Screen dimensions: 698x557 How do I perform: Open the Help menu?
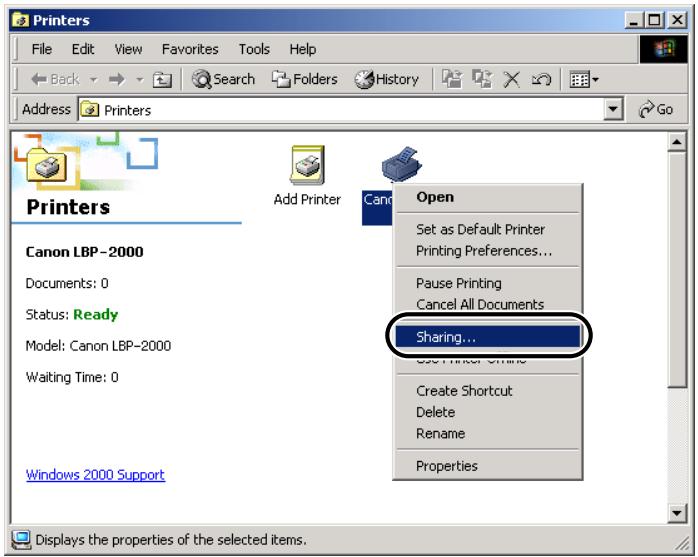click(303, 49)
